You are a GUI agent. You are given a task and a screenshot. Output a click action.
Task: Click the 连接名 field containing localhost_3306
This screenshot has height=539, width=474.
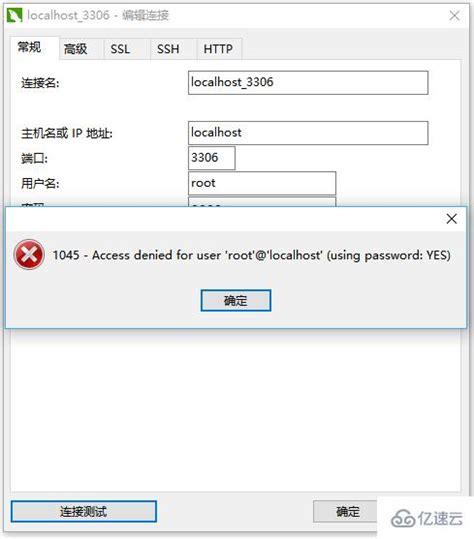tap(308, 82)
